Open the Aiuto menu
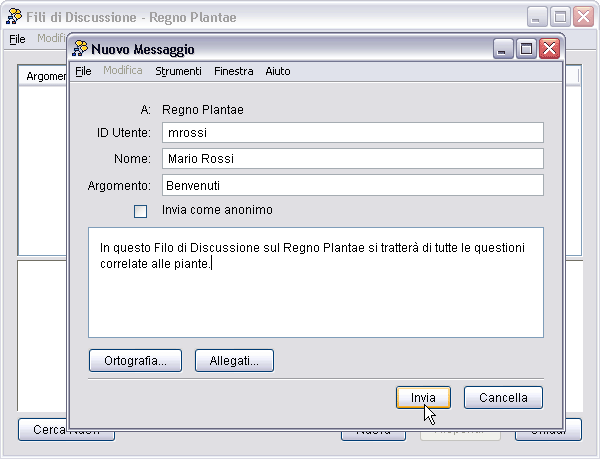This screenshot has height=459, width=600. [278, 71]
